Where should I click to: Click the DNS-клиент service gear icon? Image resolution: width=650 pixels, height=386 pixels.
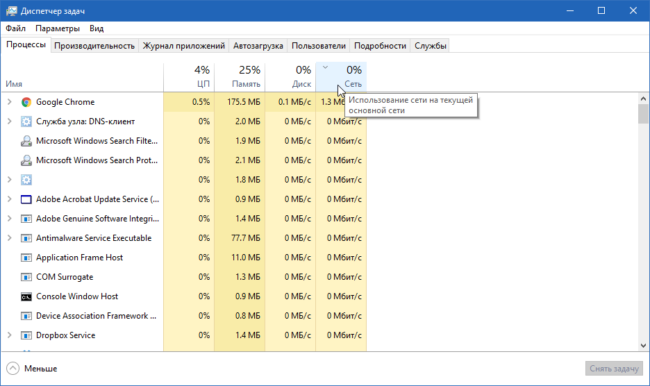click(x=26, y=121)
